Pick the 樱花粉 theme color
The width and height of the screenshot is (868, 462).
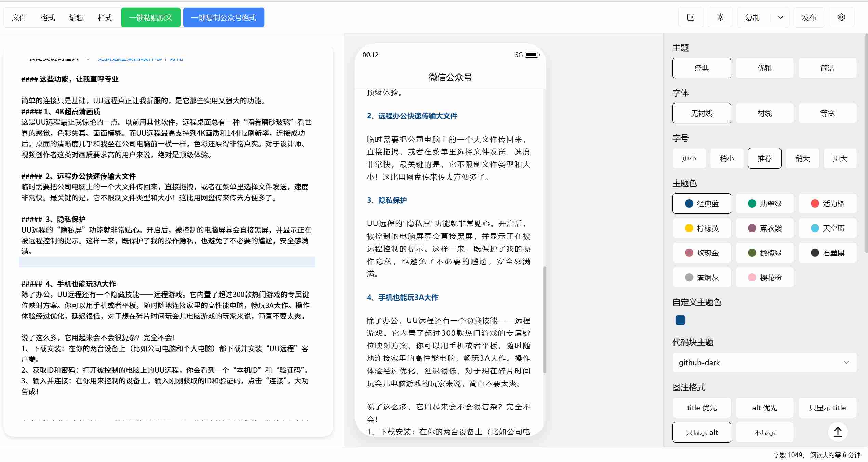pyautogui.click(x=764, y=277)
